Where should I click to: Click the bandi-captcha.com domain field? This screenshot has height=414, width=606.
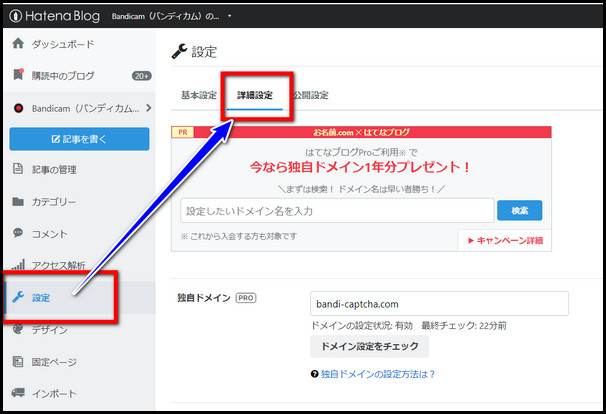pyautogui.click(x=439, y=304)
